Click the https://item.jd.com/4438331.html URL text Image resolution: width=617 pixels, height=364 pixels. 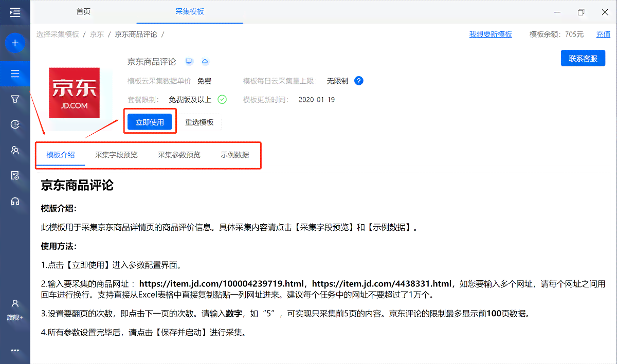382,283
